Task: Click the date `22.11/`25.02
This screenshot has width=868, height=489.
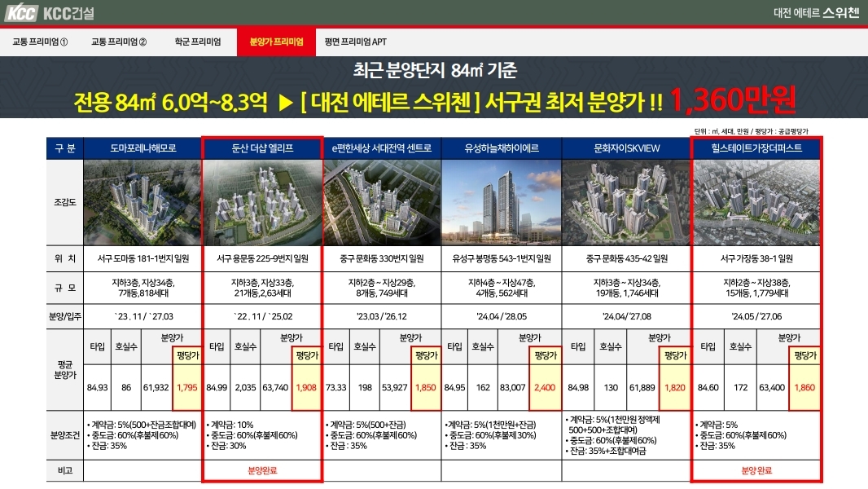Action: (263, 317)
